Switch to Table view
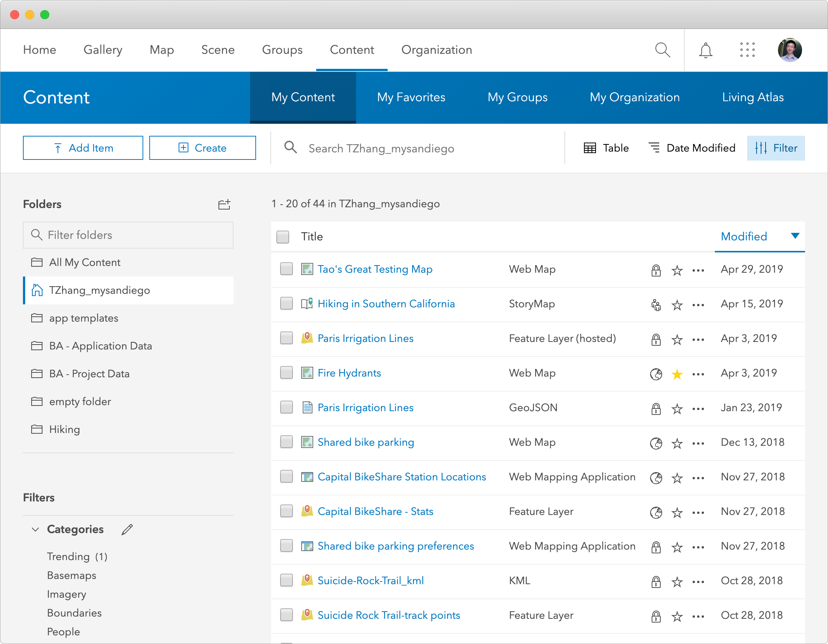Image resolution: width=828 pixels, height=644 pixels. coord(605,148)
